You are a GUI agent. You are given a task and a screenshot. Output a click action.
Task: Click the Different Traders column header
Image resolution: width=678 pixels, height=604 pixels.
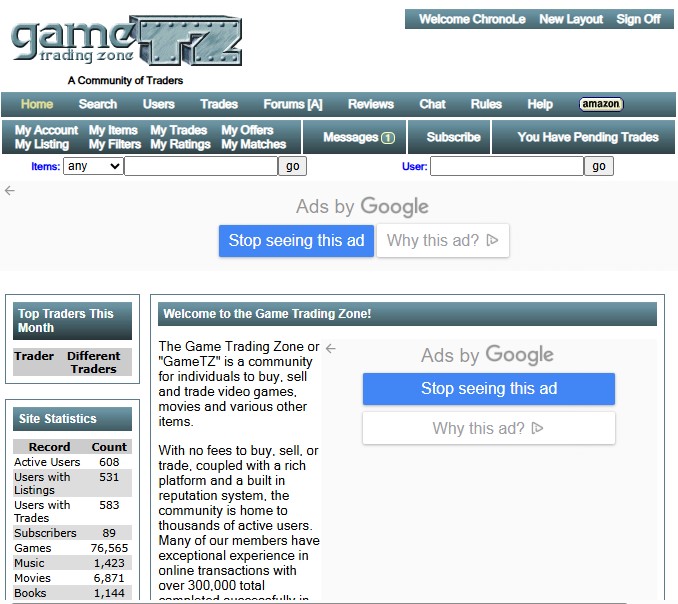[93, 362]
